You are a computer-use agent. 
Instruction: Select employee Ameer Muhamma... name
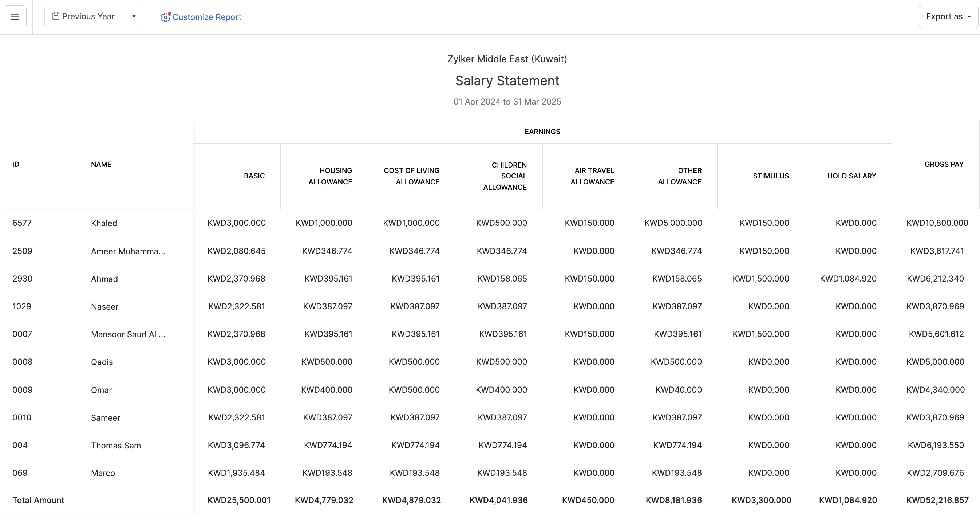128,251
